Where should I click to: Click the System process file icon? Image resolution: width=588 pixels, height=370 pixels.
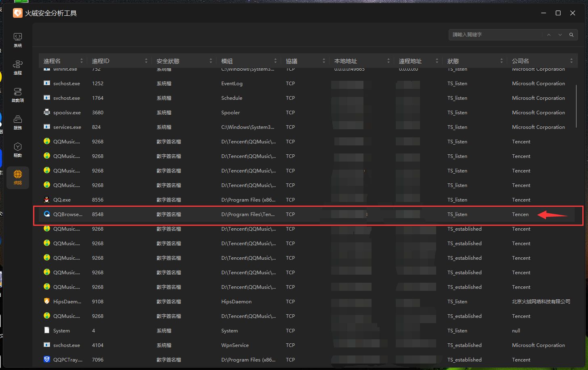pos(47,330)
